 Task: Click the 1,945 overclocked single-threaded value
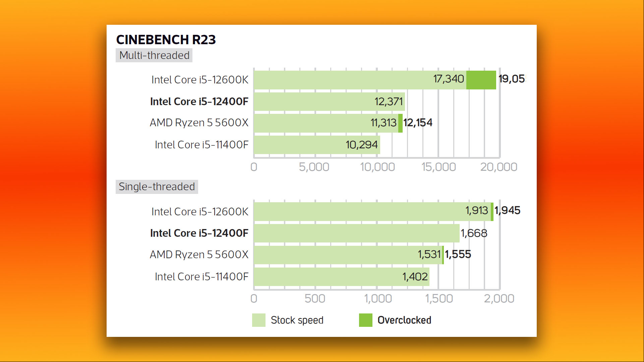tap(507, 211)
